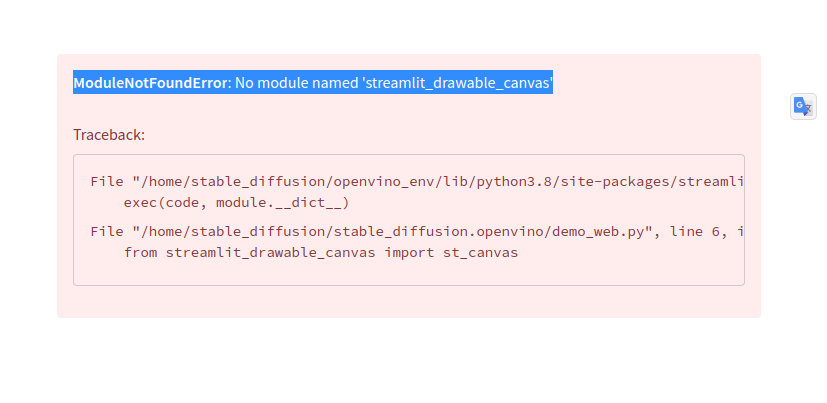Click the import keyword in the last line
The height and width of the screenshot is (403, 827).
point(409,253)
